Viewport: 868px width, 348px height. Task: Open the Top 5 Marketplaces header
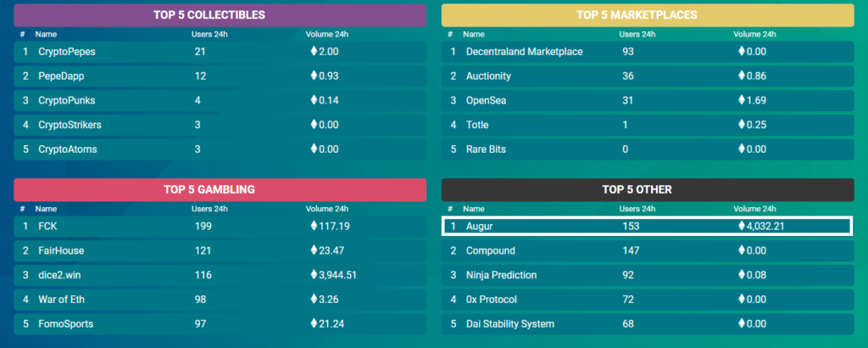click(x=648, y=15)
